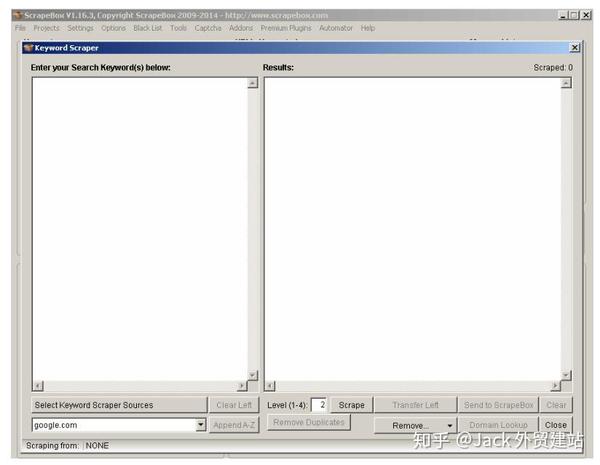Click the Level (1-4) input field
Screen dimensions: 600x465
coord(318,405)
